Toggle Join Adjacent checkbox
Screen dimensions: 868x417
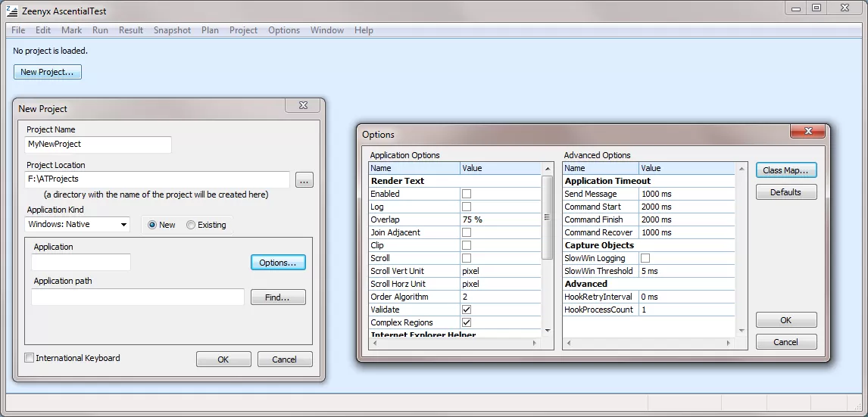[467, 232]
